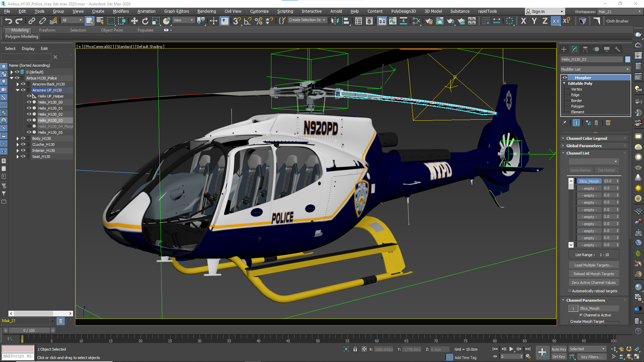This screenshot has width=644, height=362.
Task: Open the selection filter All dropdown
Action: [x=72, y=20]
